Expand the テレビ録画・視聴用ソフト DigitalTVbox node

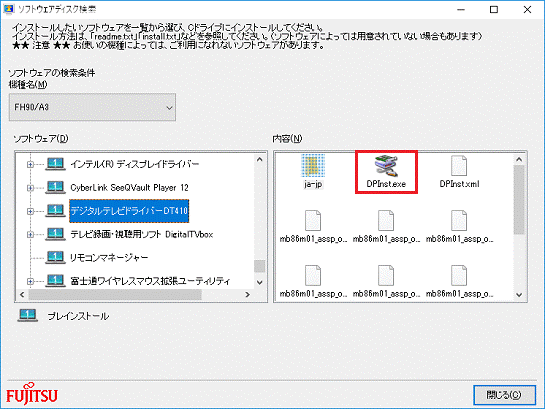point(30,234)
